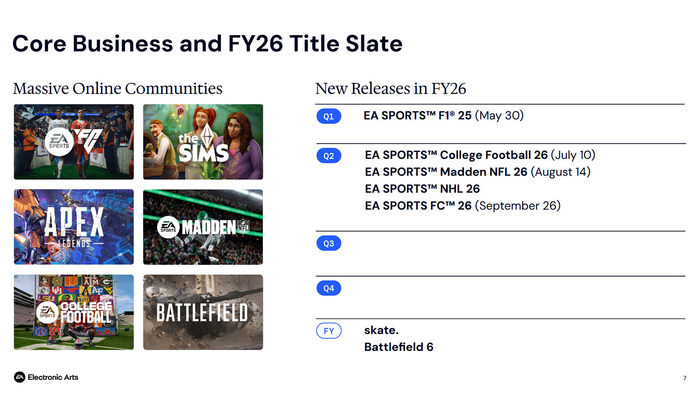Select the Battlefield 6 title entry
The width and height of the screenshot is (700, 394).
click(x=399, y=347)
